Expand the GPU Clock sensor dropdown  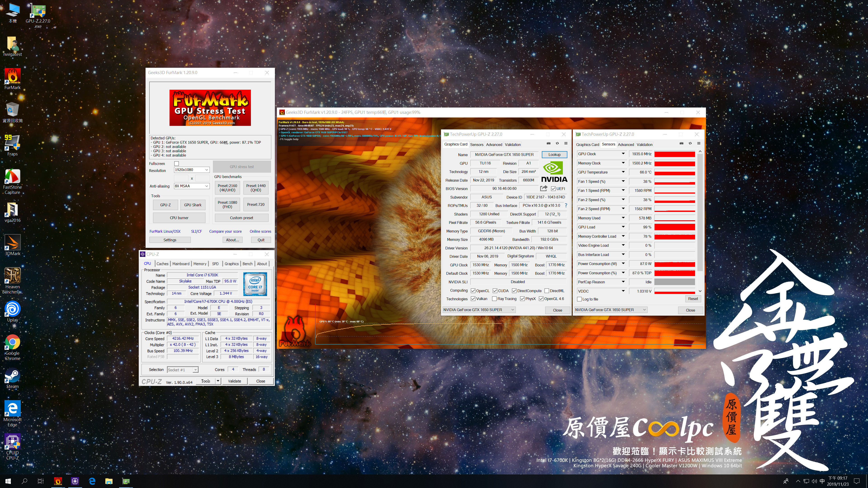[x=623, y=154]
